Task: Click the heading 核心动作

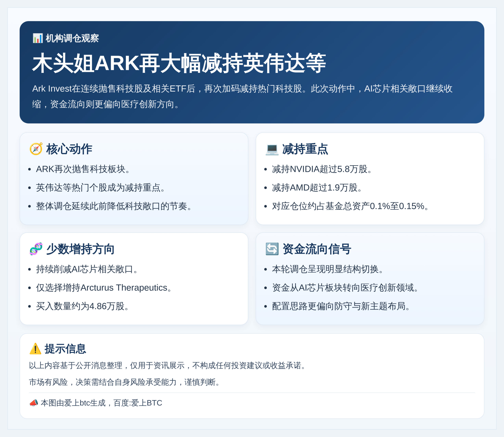Action: (x=69, y=149)
